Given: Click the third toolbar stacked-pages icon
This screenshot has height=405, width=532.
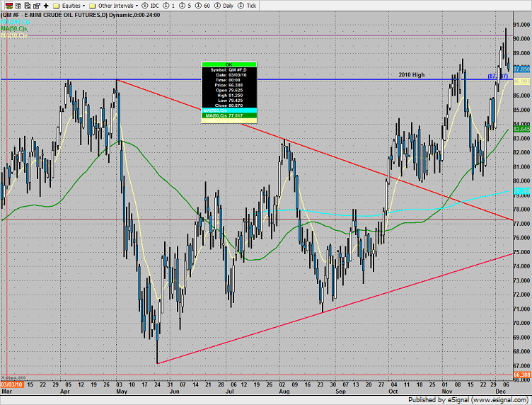Looking at the screenshot, I should (x=28, y=6).
